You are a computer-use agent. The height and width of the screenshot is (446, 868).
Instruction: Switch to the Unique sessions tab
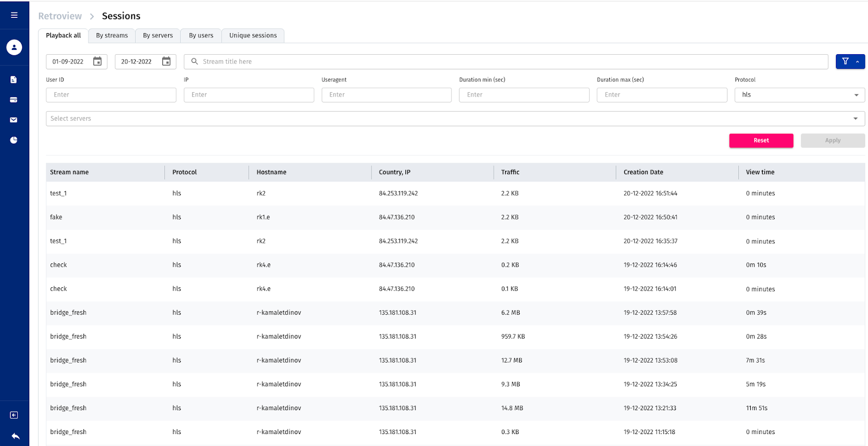pyautogui.click(x=253, y=36)
